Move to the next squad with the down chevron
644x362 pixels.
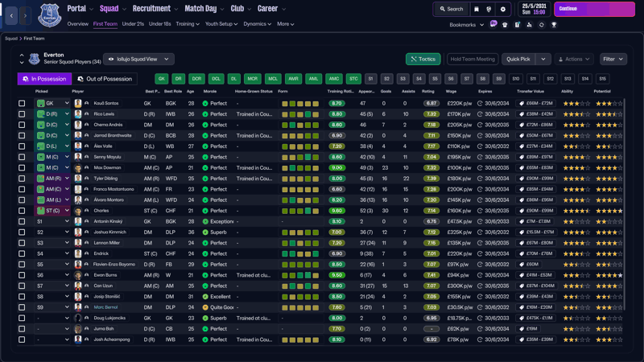pyautogui.click(x=22, y=63)
